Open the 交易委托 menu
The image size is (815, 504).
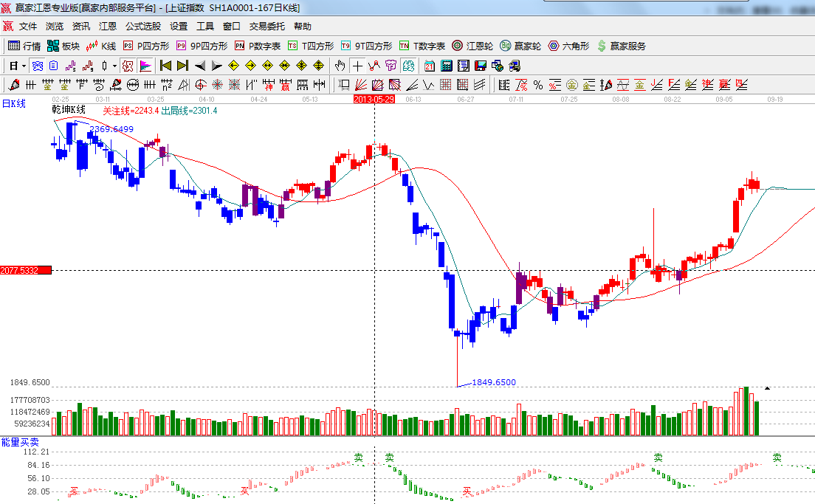pos(266,26)
